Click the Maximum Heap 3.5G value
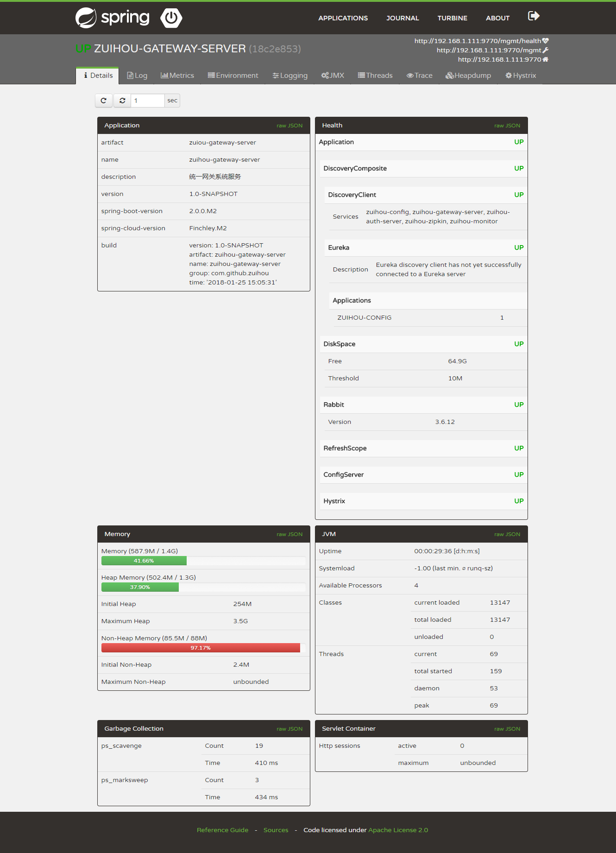Screen dimensions: 616x853 click(x=241, y=621)
